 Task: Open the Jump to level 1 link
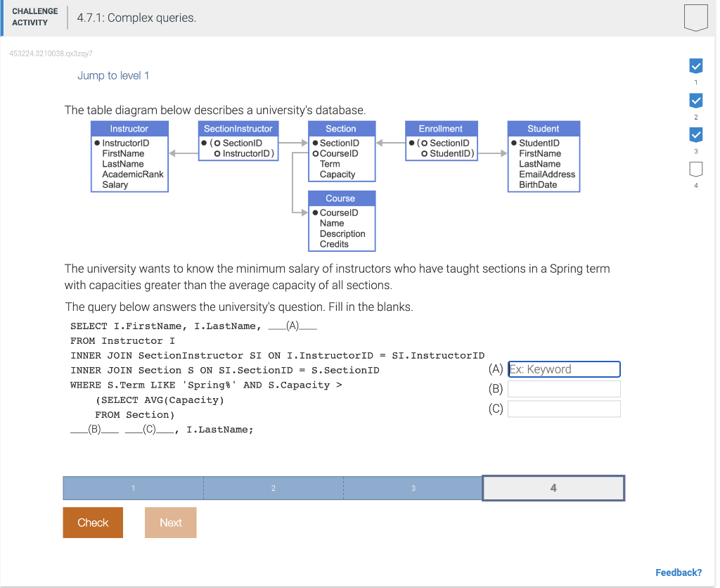click(x=113, y=75)
